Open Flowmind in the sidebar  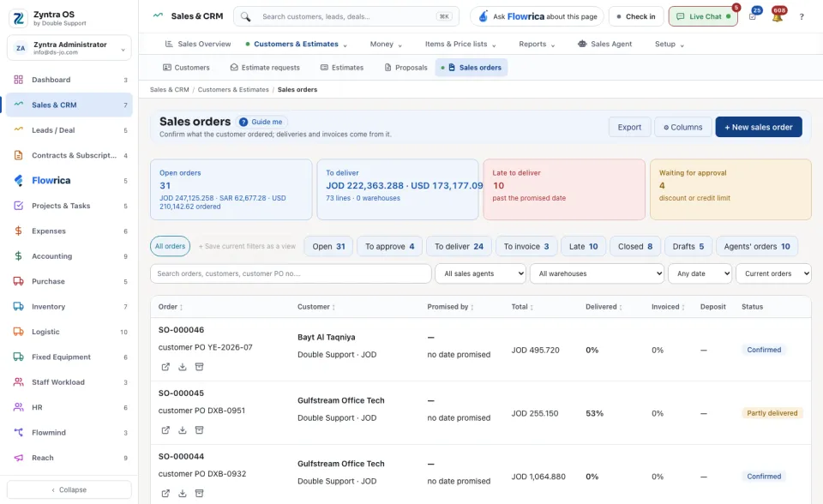click(x=69, y=433)
